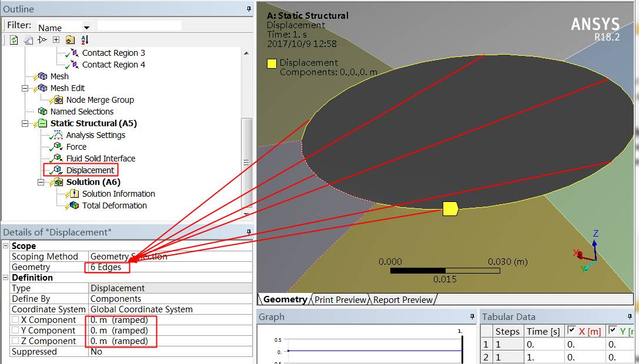Viewport: 639px width, 364px height.
Task: Click the Fluid Solid Interface icon
Action: (x=58, y=158)
